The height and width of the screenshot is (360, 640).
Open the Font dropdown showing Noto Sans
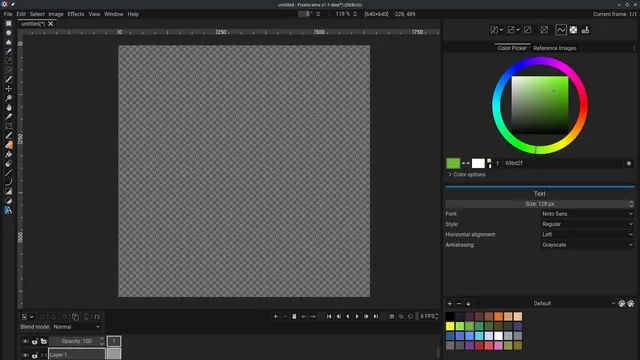pyautogui.click(x=587, y=214)
